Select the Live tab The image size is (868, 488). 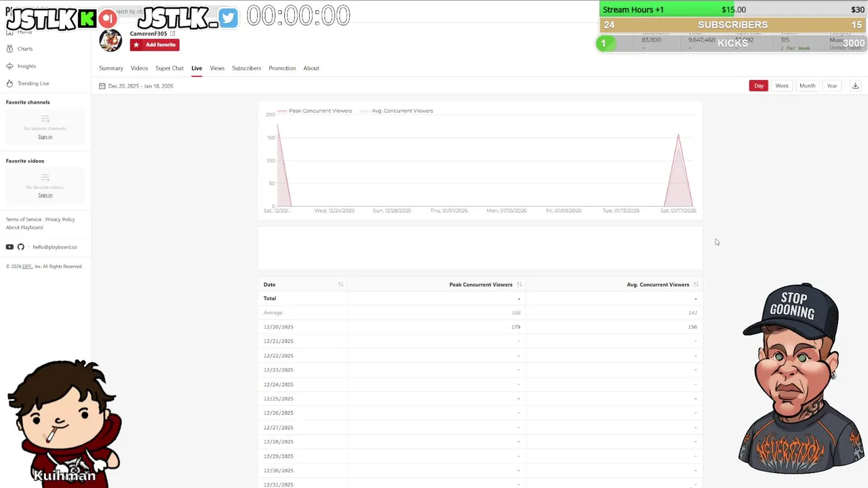point(197,68)
